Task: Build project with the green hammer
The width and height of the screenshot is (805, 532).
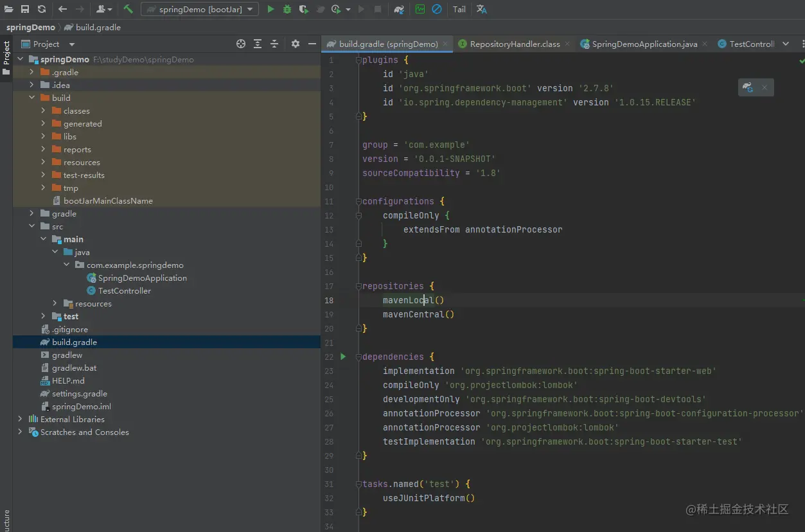Action: point(128,9)
